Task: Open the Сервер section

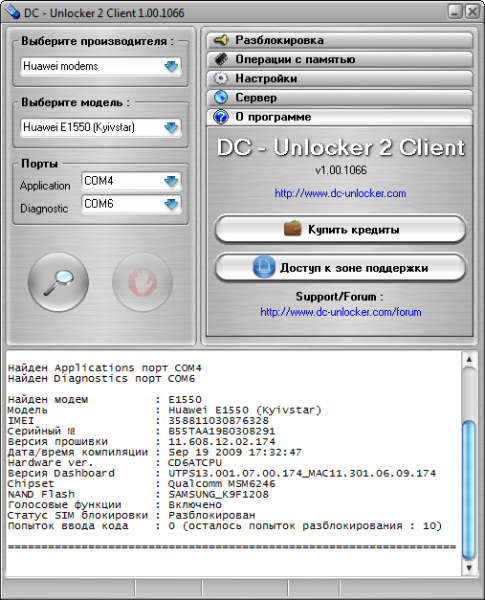Action: (x=340, y=98)
